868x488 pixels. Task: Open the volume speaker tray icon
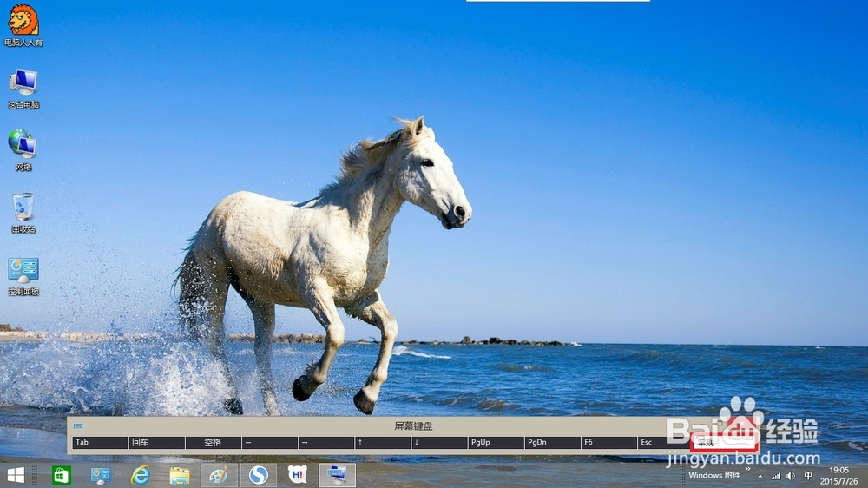tap(791, 476)
